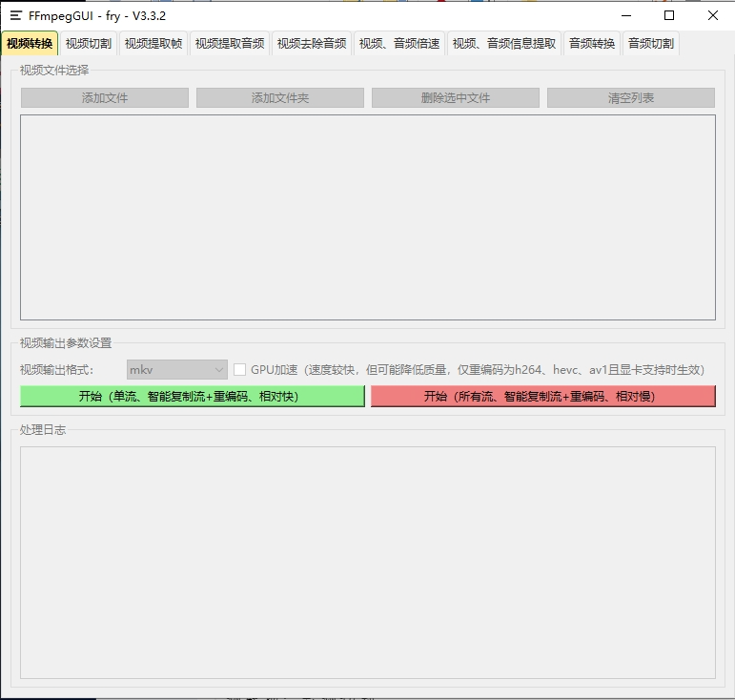Click inside the video file list area
Screen dimensions: 735x700
[368, 217]
